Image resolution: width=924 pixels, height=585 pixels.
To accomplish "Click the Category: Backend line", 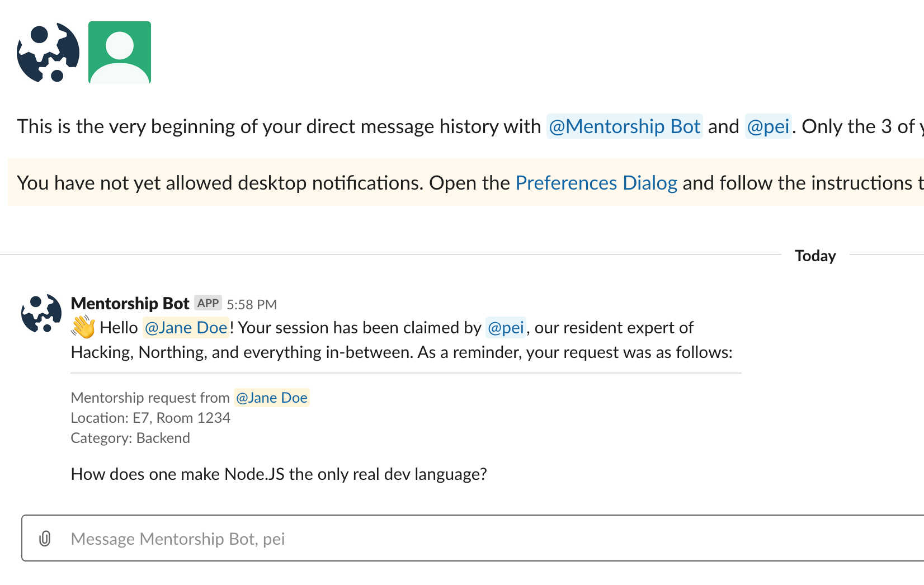I will [x=130, y=438].
